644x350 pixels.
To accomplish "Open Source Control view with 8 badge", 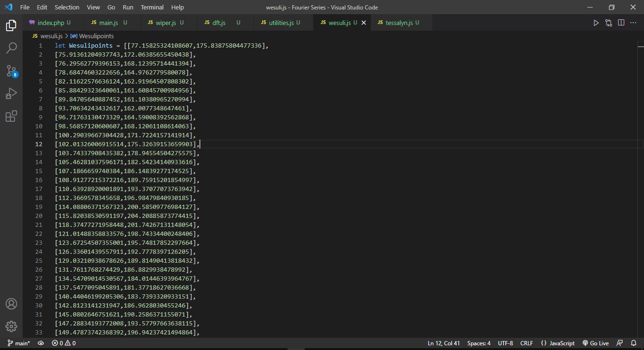I will (11, 71).
